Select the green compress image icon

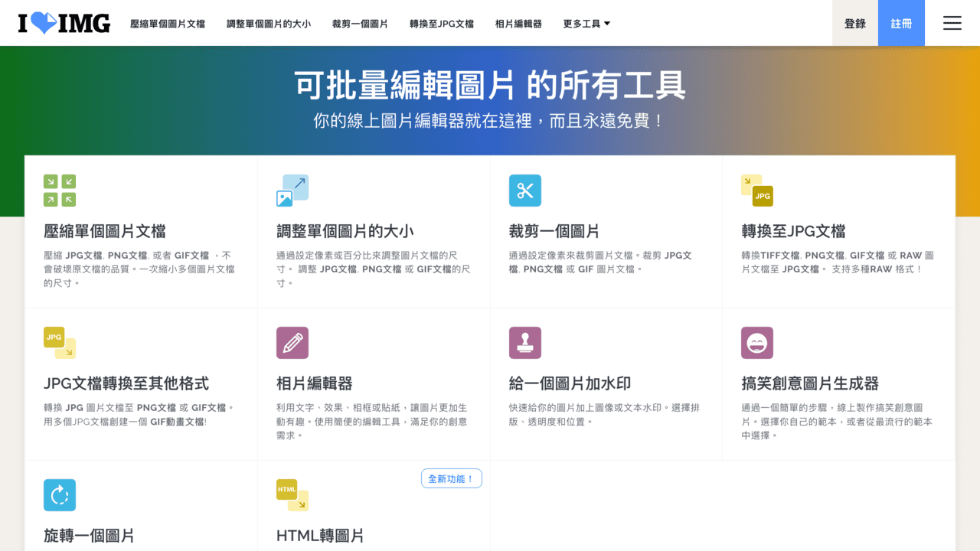(x=60, y=190)
